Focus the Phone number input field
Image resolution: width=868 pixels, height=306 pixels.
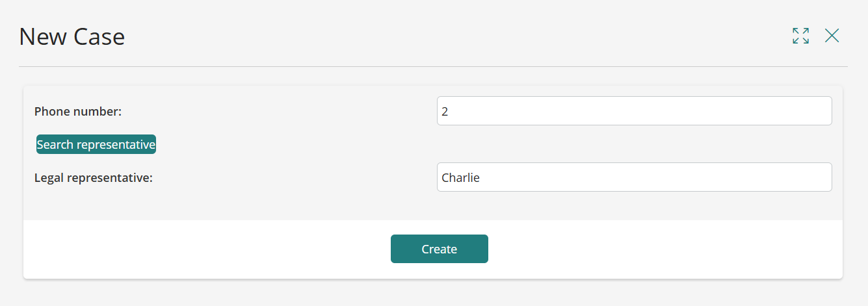tap(634, 111)
